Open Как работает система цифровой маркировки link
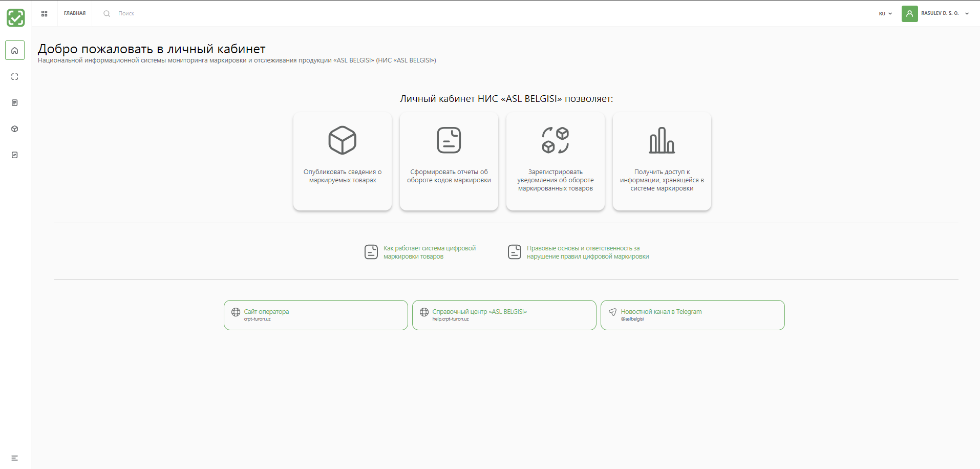Viewport: 980px width, 469px height. click(430, 252)
